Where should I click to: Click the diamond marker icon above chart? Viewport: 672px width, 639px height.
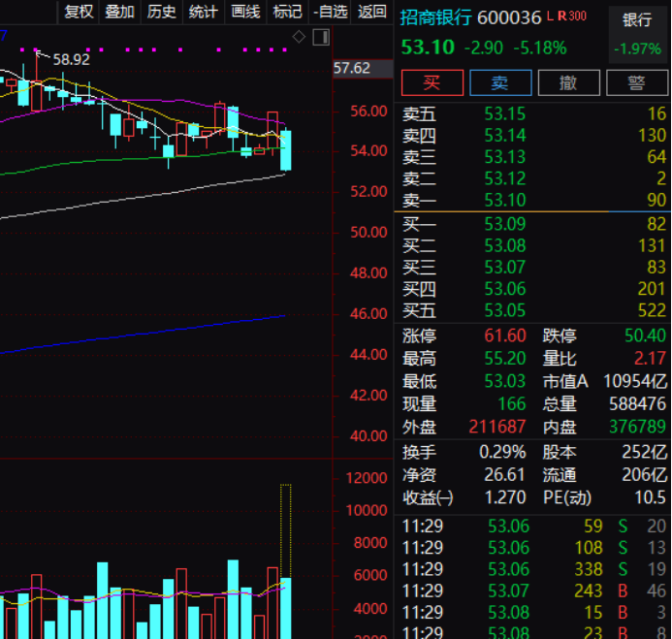coord(300,37)
